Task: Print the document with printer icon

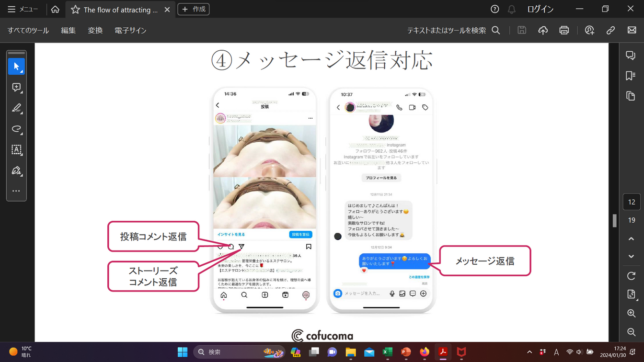Action: pos(564,30)
